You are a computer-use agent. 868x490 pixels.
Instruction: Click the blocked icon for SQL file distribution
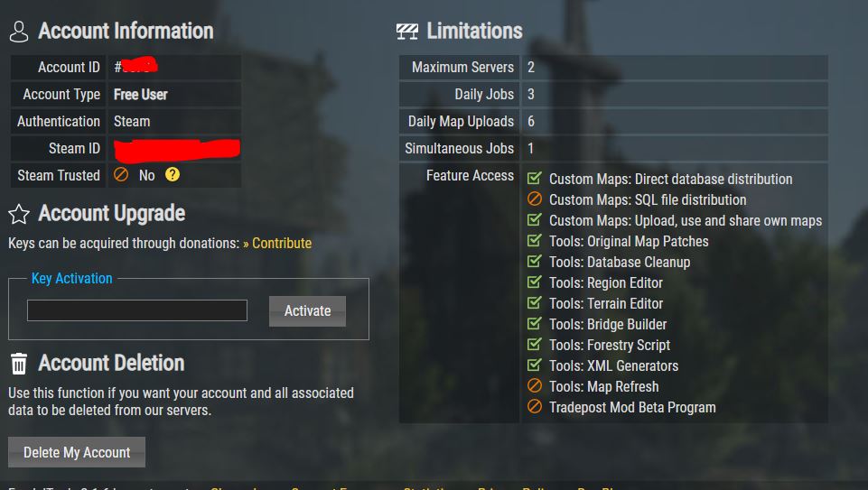pyautogui.click(x=534, y=199)
